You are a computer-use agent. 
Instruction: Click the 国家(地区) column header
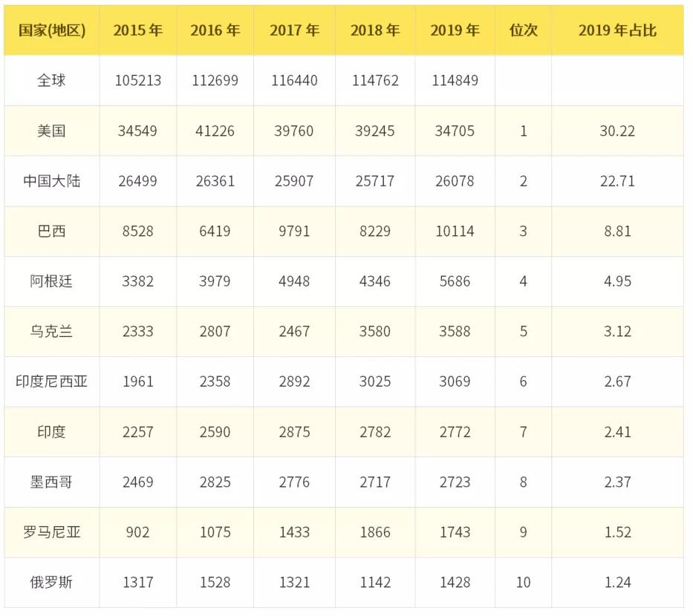[x=51, y=30]
